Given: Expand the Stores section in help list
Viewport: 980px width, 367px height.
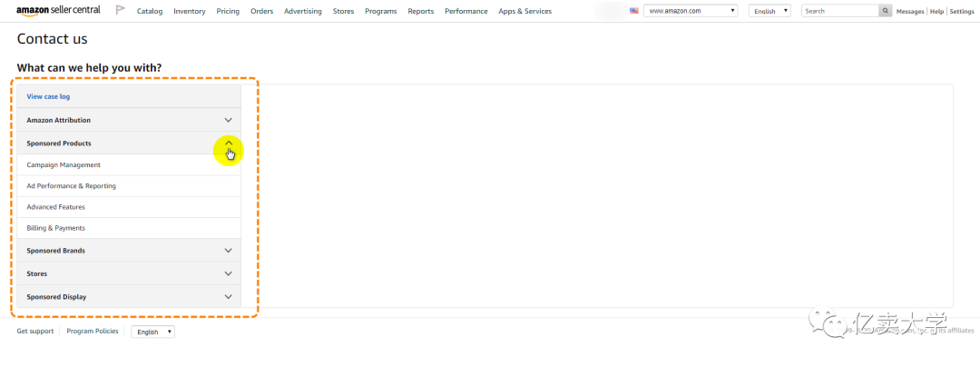Looking at the screenshot, I should (129, 273).
